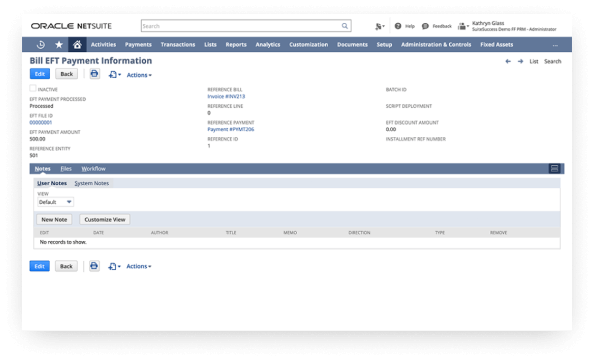Open the top make-copy icon dropdown

(x=114, y=75)
